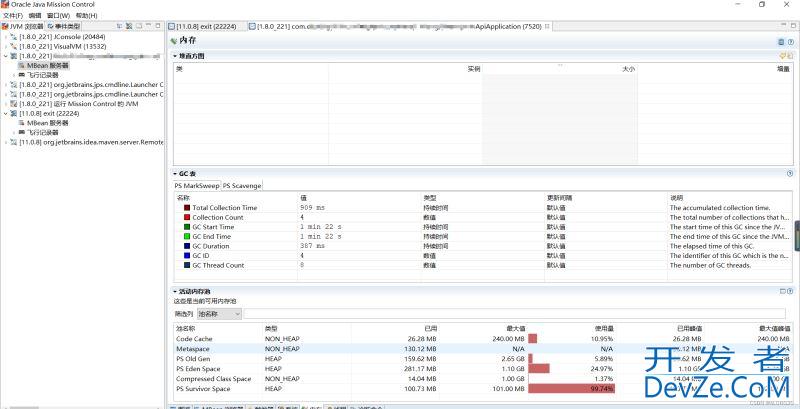The width and height of the screenshot is (800, 409).
Task: Collapse the 堆直方图 section
Action: click(x=175, y=56)
